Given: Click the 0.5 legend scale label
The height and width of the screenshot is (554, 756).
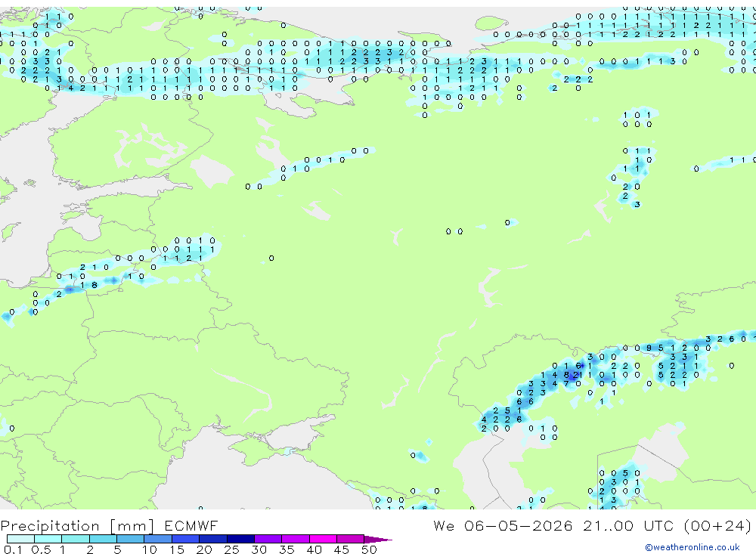Looking at the screenshot, I should (x=41, y=549).
